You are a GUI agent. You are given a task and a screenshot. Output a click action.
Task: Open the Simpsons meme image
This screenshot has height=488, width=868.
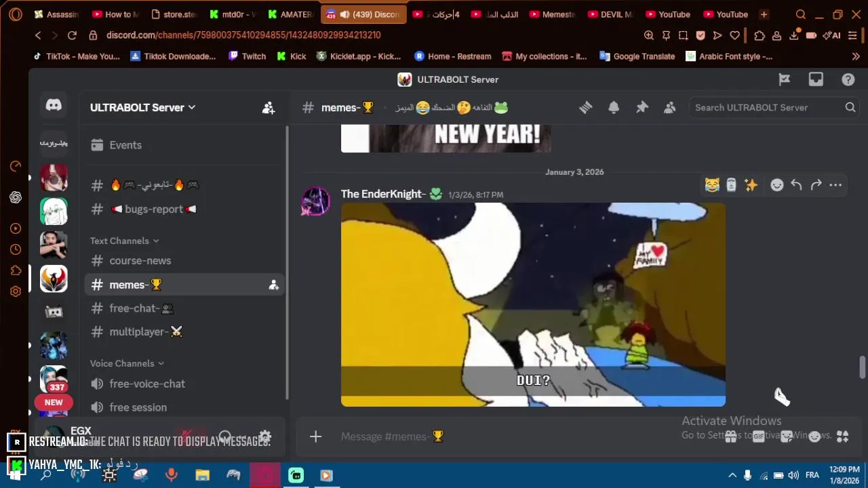[533, 304]
